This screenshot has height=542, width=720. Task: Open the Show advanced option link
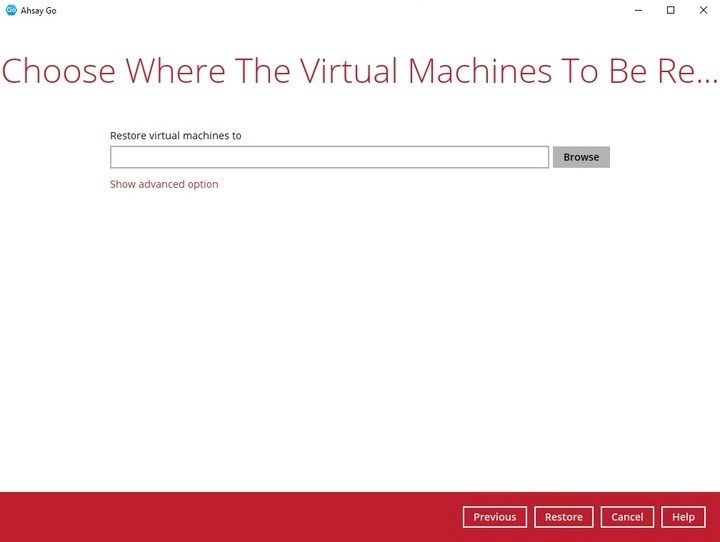tap(164, 184)
